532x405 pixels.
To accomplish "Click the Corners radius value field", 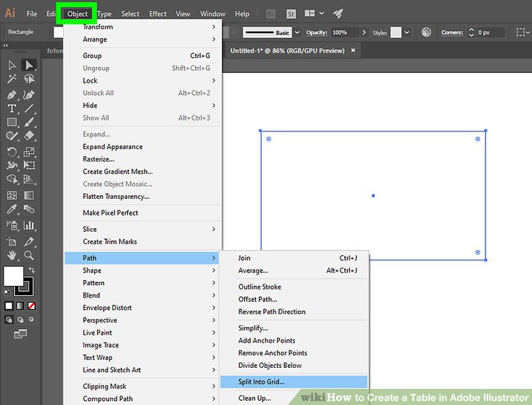I will (x=491, y=33).
